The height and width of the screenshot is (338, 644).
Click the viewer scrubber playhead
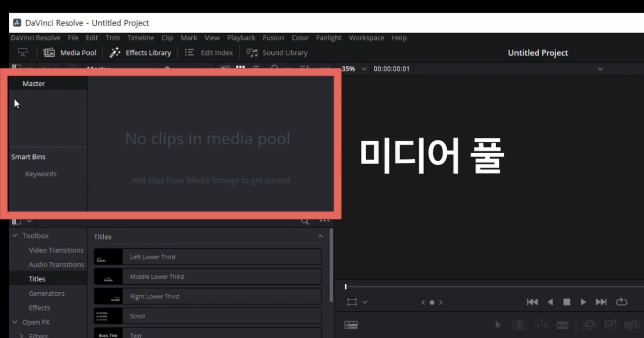346,286
